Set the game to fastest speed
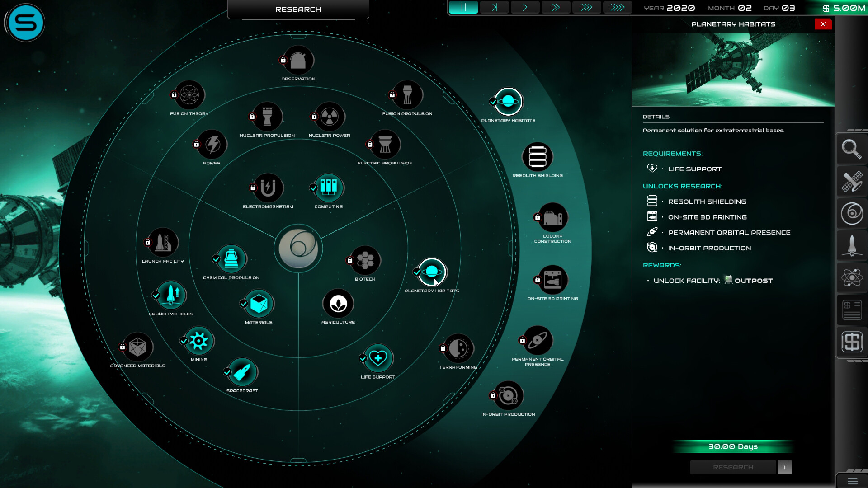 point(617,7)
